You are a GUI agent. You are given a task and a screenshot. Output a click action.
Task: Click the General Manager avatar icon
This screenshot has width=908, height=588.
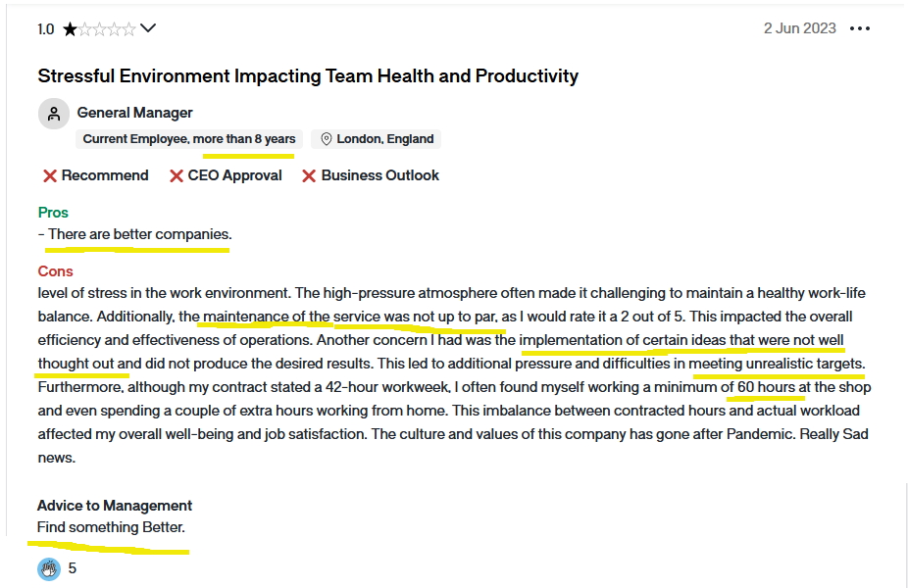(54, 114)
